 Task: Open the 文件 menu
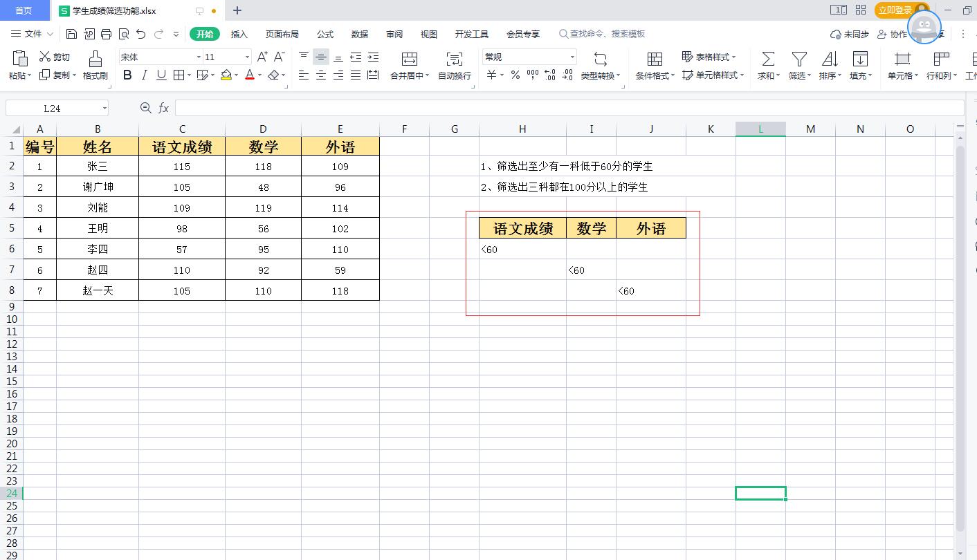pyautogui.click(x=33, y=34)
